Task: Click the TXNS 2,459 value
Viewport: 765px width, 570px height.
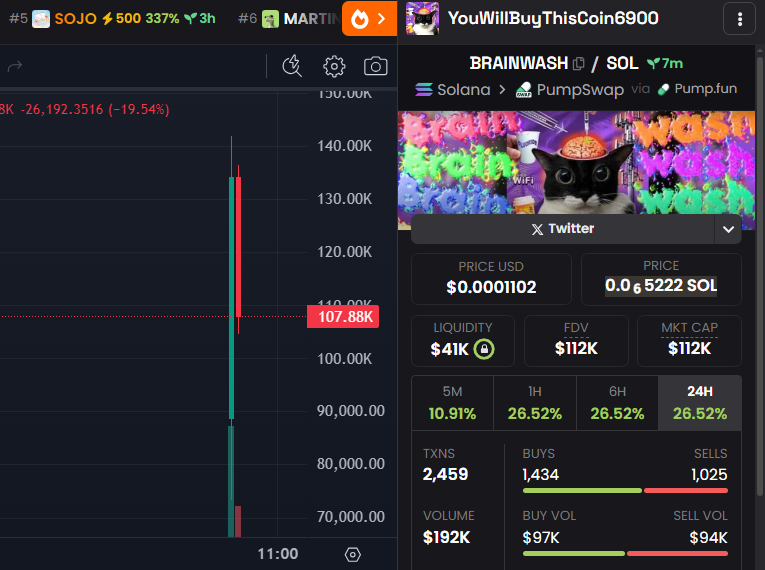Action: (445, 474)
